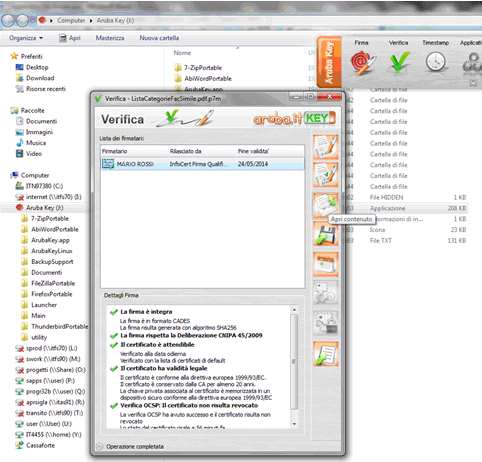
Task: Open the Organizza dropdown menu
Action: click(x=26, y=38)
